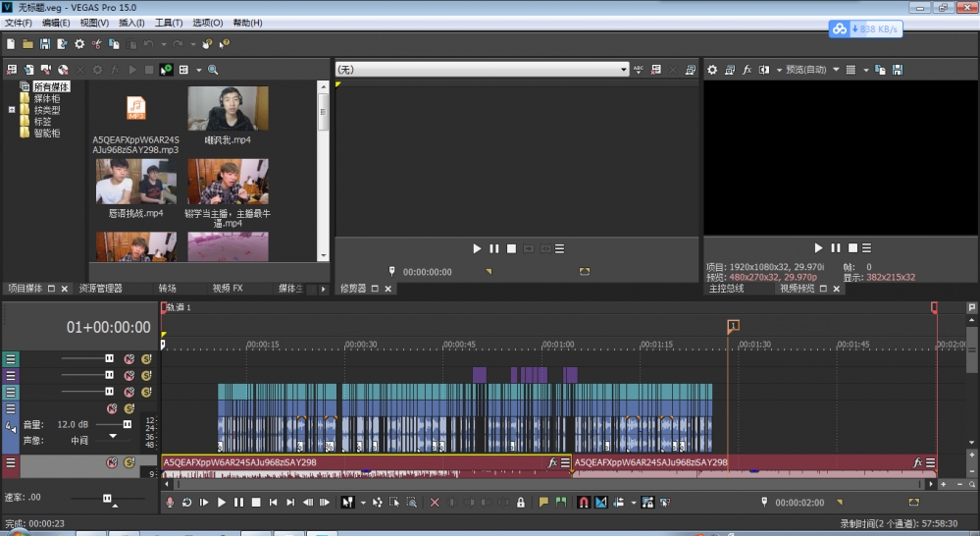Toggle the overlay grid icon in the preview
The width and height of the screenshot is (980, 536).
[x=851, y=70]
